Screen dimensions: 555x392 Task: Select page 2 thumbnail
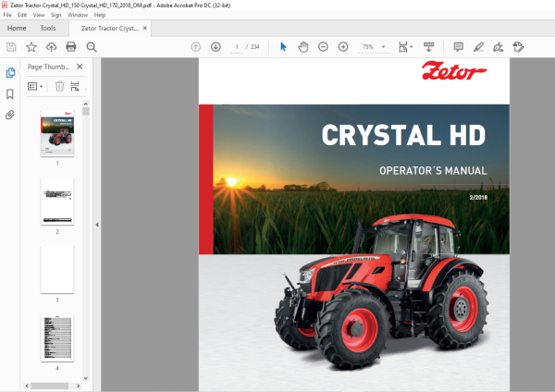click(x=57, y=202)
